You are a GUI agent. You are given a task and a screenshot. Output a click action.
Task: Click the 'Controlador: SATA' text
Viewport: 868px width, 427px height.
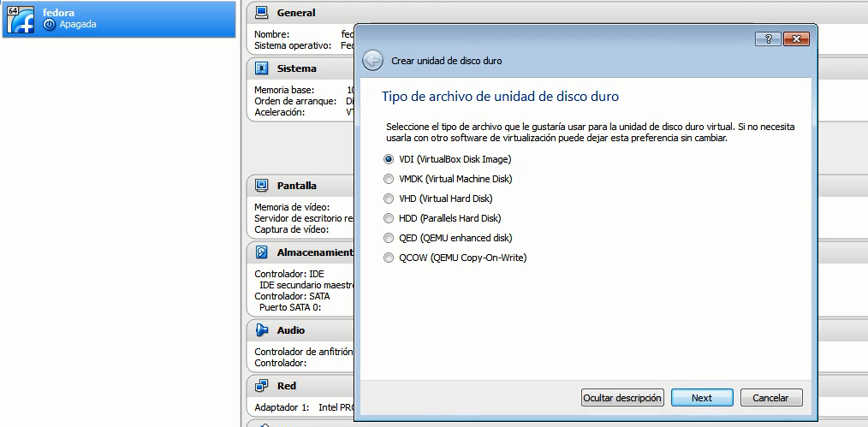point(292,296)
